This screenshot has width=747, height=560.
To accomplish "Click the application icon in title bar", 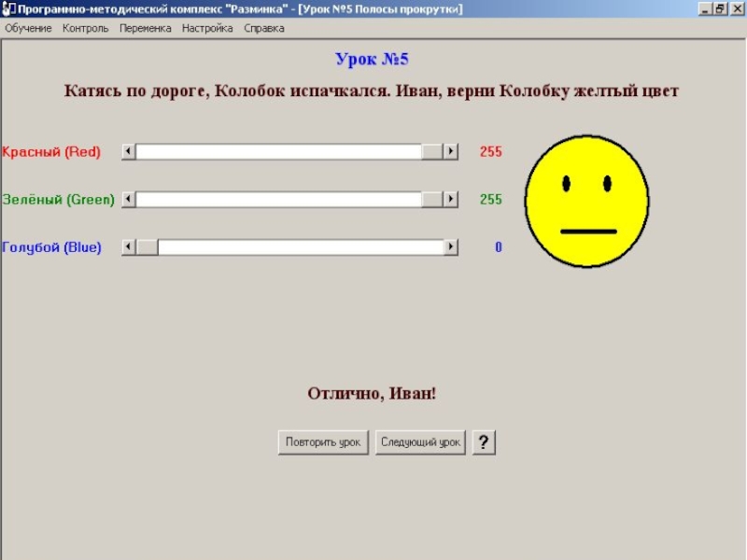I will click(x=8, y=8).
